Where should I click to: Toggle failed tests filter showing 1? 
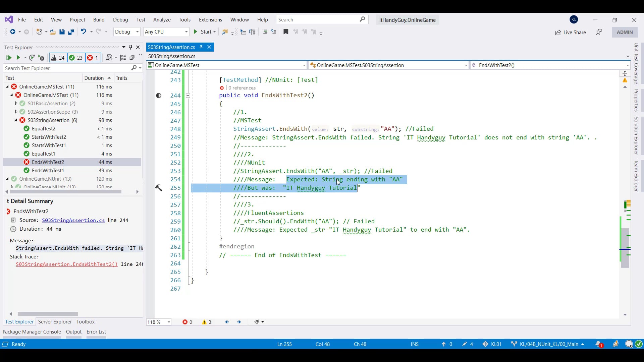click(x=93, y=58)
